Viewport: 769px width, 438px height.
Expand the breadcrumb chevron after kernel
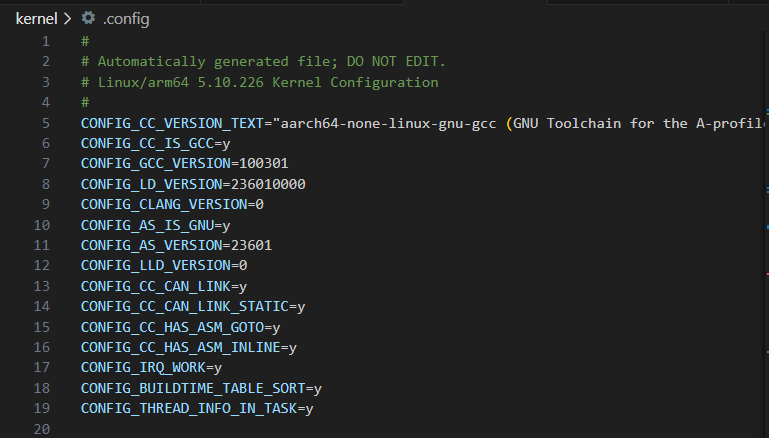[67, 18]
